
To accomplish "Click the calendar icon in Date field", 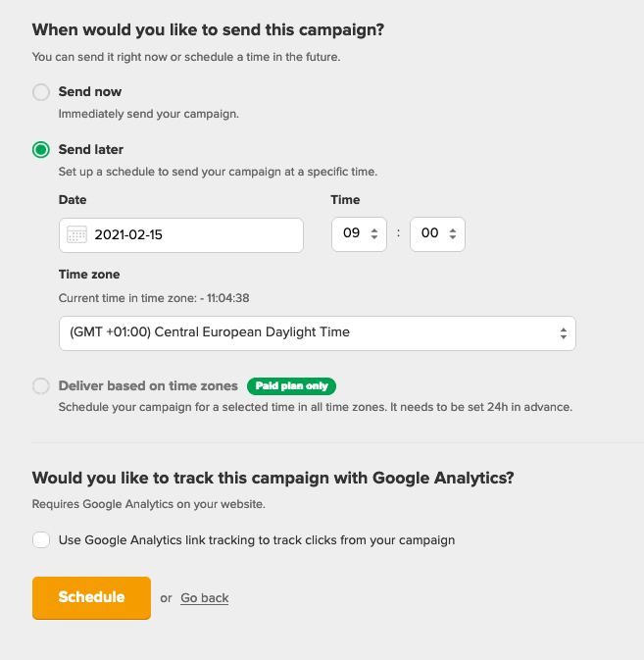I will point(76,235).
